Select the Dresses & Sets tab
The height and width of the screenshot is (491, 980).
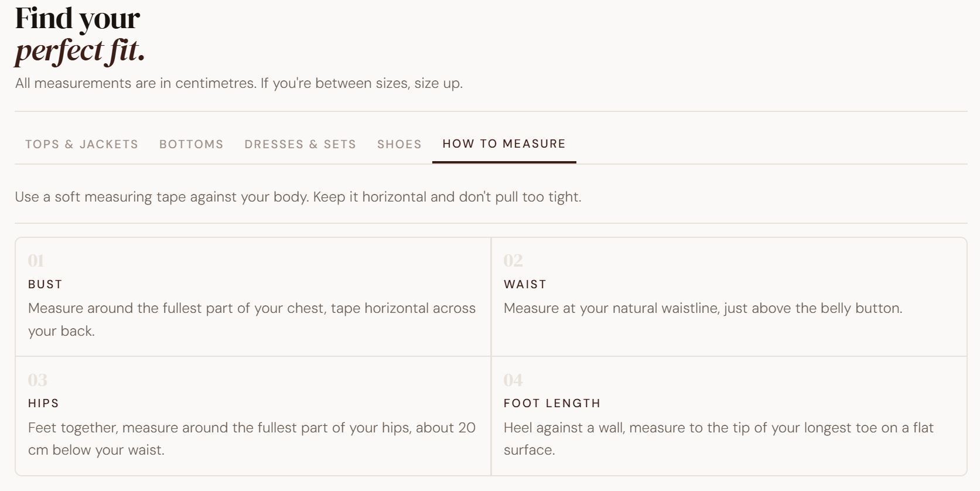point(300,144)
